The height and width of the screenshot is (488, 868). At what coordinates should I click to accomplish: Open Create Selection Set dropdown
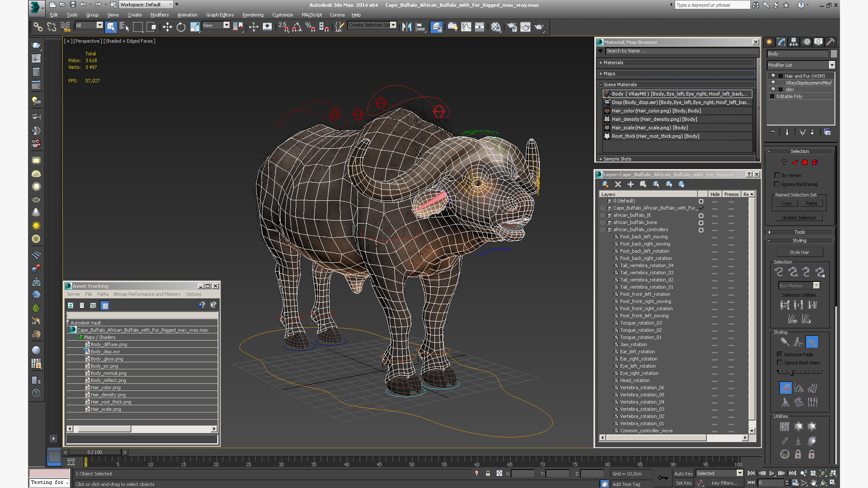point(393,25)
